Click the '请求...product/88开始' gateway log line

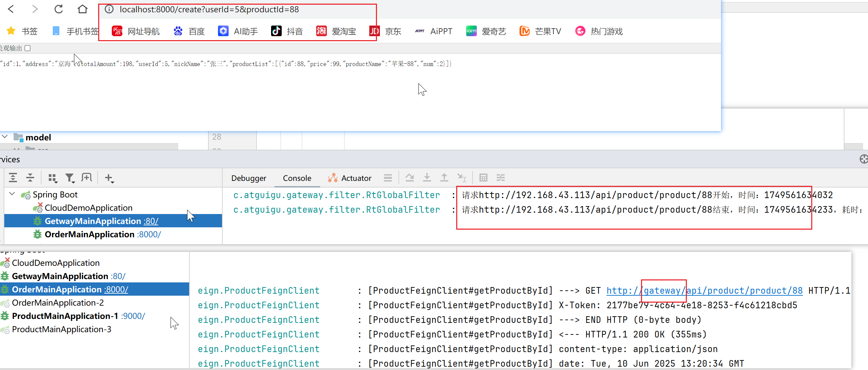pyautogui.click(x=647, y=195)
